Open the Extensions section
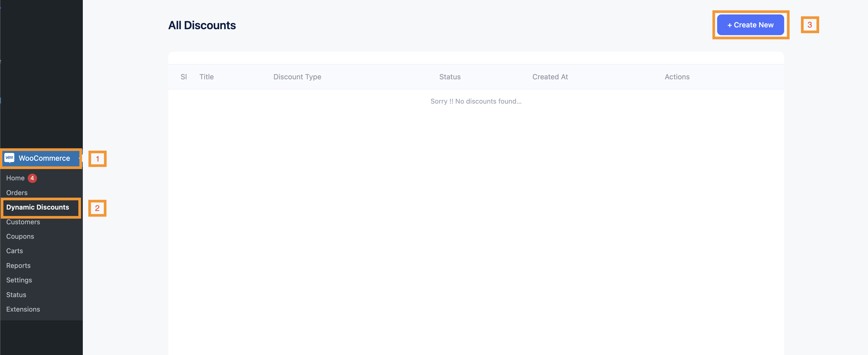 pos(23,308)
